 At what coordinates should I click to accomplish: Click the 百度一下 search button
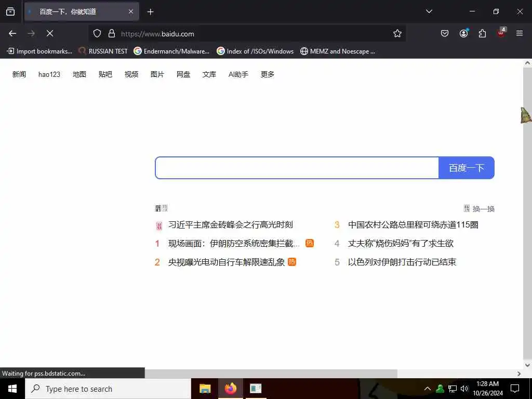[x=467, y=168]
